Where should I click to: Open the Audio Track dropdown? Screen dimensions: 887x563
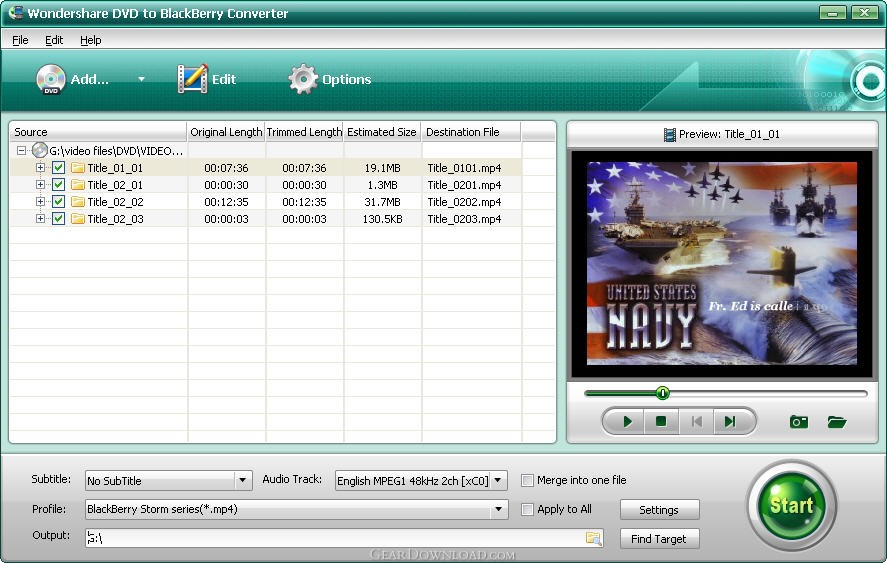pyautogui.click(x=498, y=480)
